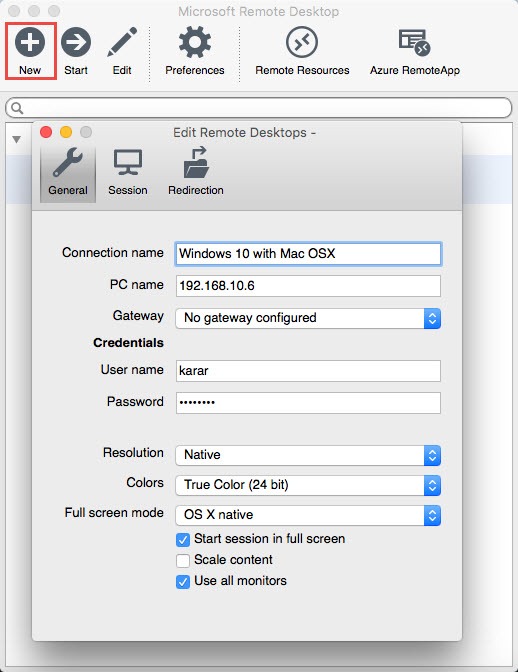Open Azure RemoteApp in the toolbar
The image size is (518, 672).
click(415, 51)
